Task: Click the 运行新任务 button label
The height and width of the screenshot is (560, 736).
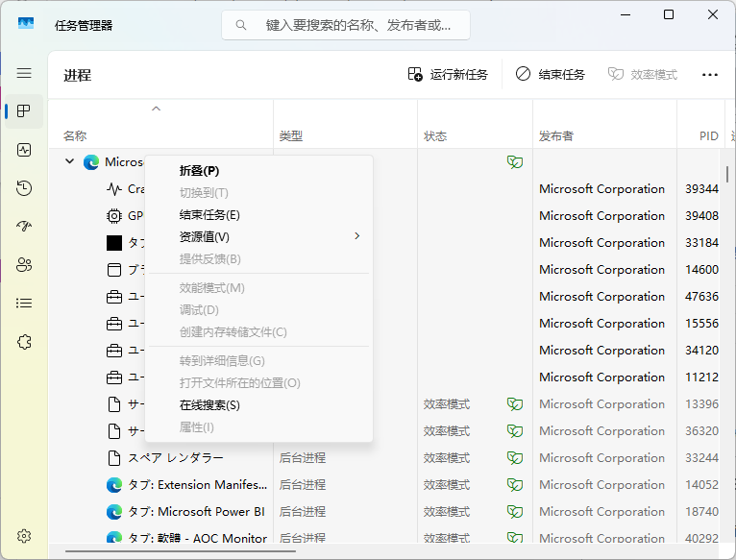Action: click(x=458, y=75)
